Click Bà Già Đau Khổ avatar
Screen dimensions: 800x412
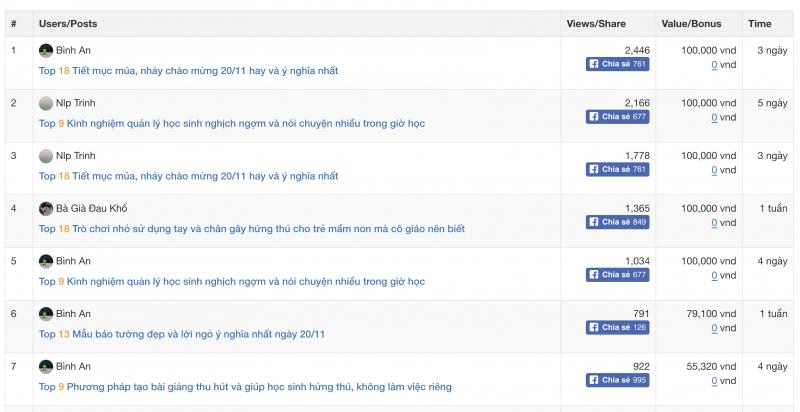pyautogui.click(x=46, y=209)
